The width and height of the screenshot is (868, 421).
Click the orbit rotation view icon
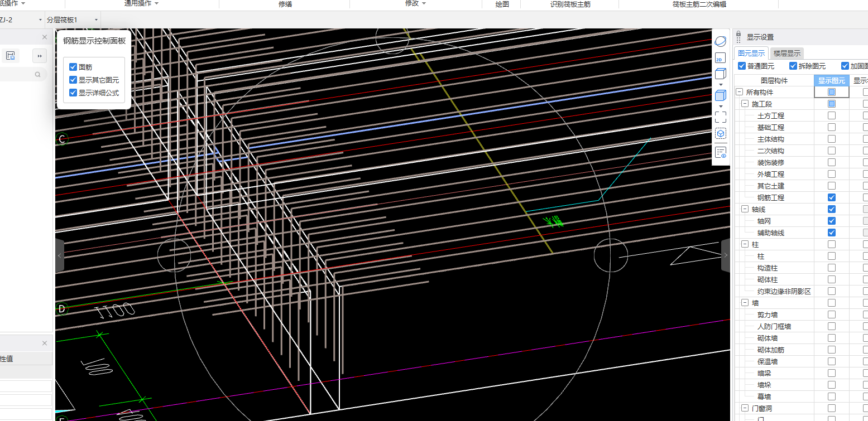point(721,41)
